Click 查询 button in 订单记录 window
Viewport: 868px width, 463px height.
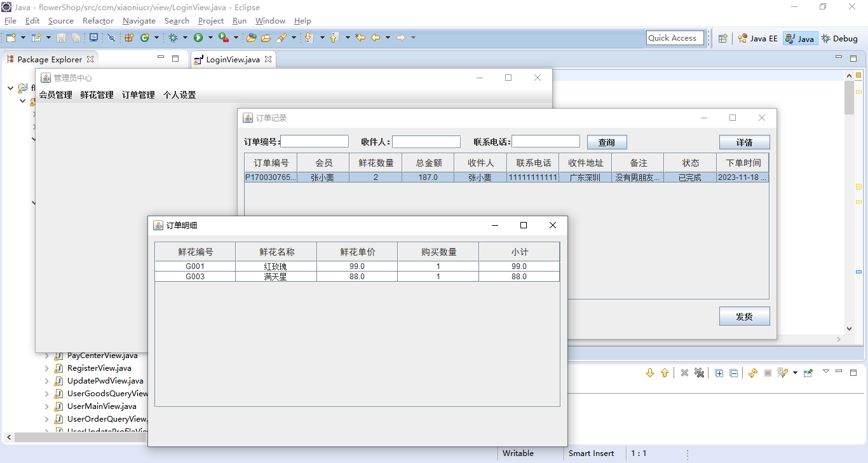tap(607, 142)
